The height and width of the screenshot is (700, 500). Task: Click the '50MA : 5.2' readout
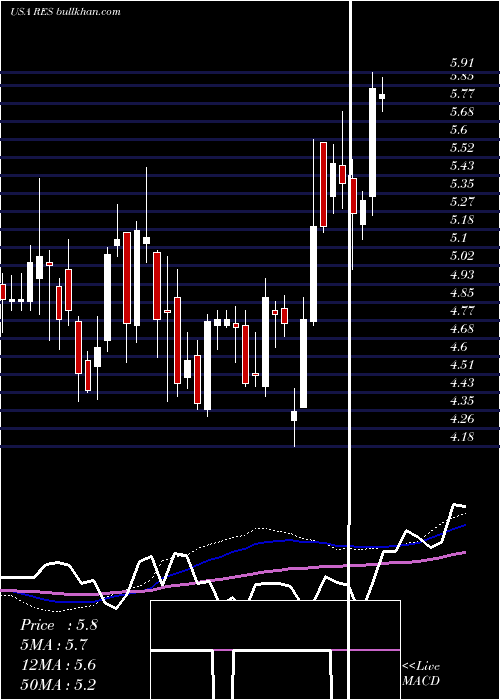pyautogui.click(x=58, y=685)
